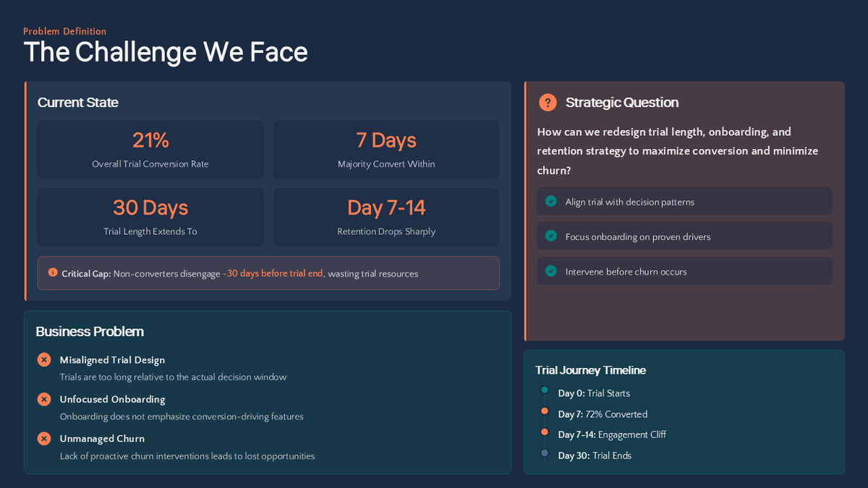Click the 7 Days Majority Convert Within card
Viewport: 868px width, 488px height.
pos(386,149)
